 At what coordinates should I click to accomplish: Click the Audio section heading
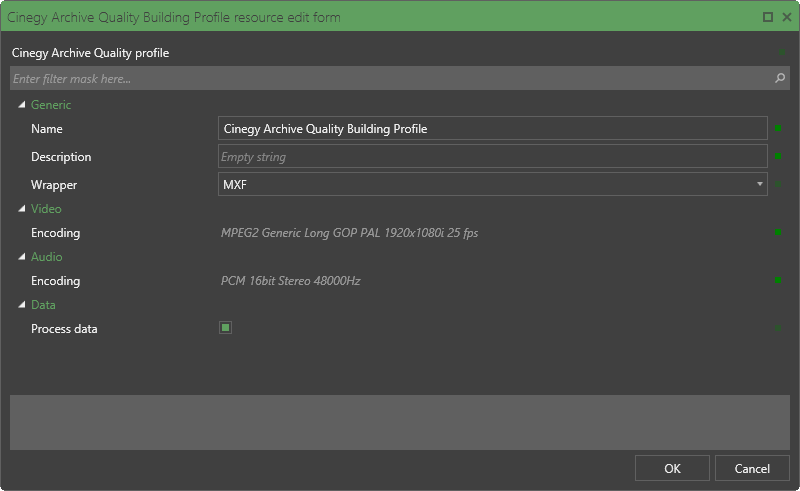tap(46, 257)
